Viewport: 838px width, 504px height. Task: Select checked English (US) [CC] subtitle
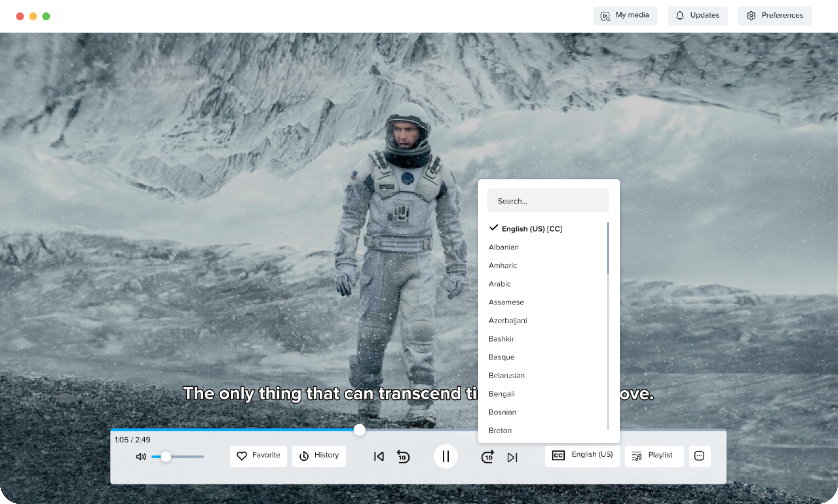click(531, 229)
